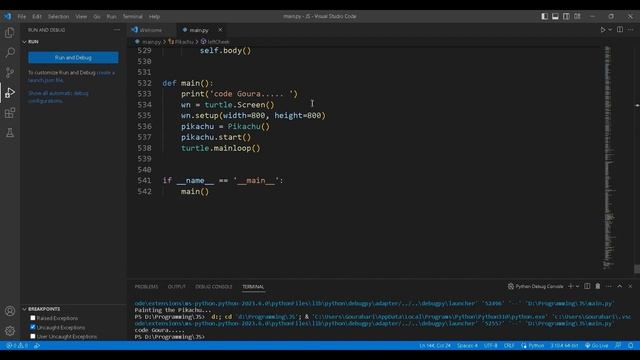640x360 pixels.
Task: Open the Go menu
Action: [x=97, y=16]
